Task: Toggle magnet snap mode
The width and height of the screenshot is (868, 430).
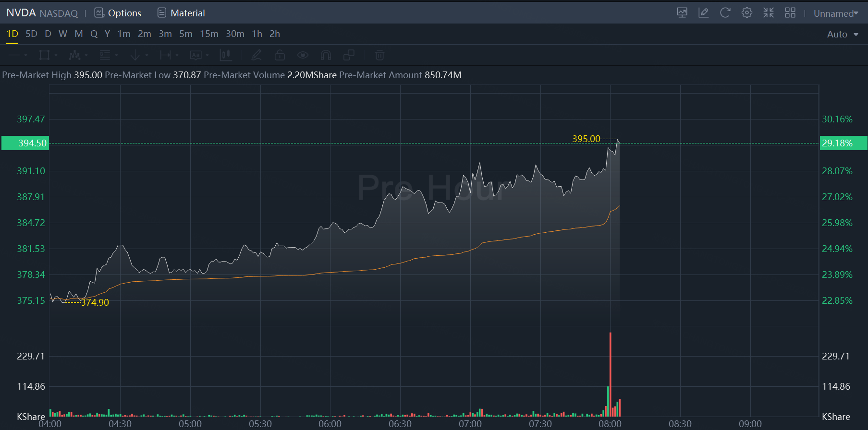Action: (x=326, y=55)
